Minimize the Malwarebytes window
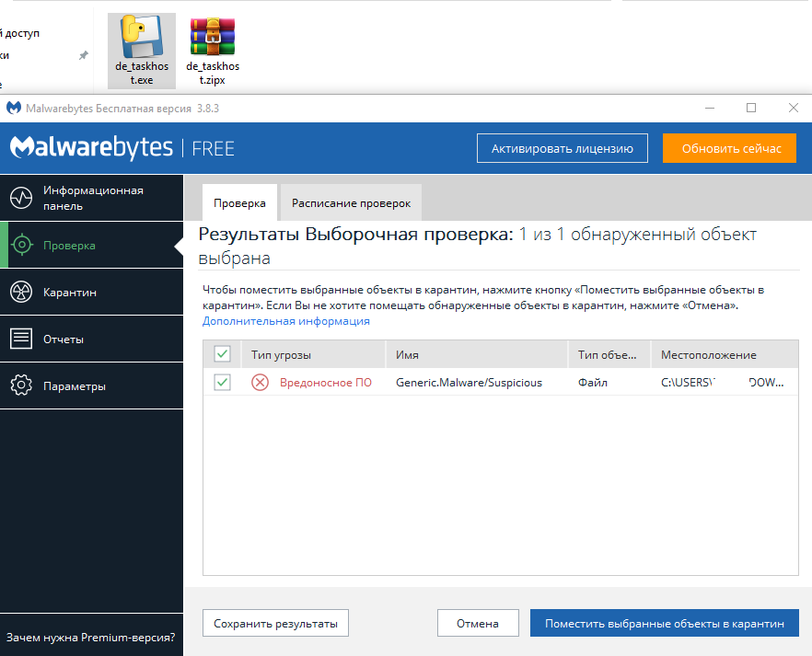 point(710,108)
